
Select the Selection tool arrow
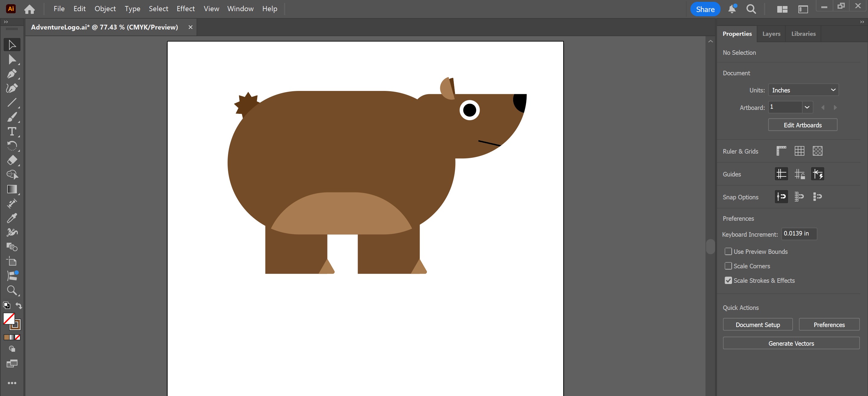(12, 45)
